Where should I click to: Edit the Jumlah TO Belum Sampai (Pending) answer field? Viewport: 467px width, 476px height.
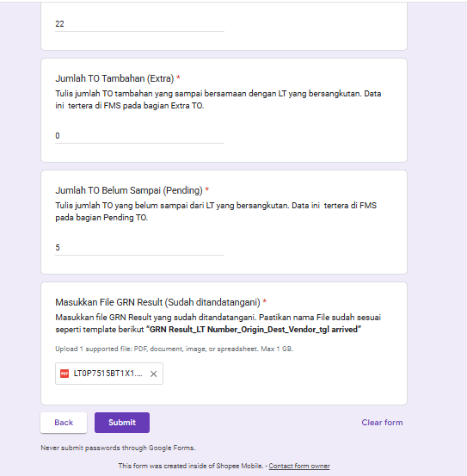139,247
